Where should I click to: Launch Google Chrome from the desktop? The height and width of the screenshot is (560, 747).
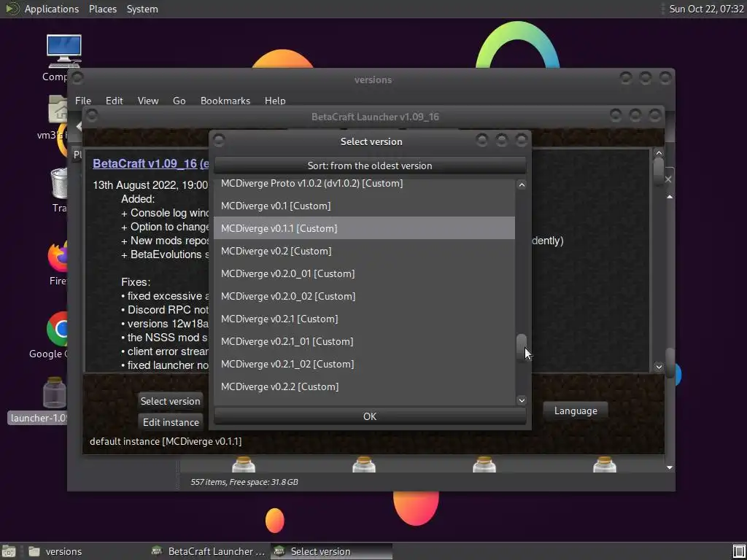58,329
